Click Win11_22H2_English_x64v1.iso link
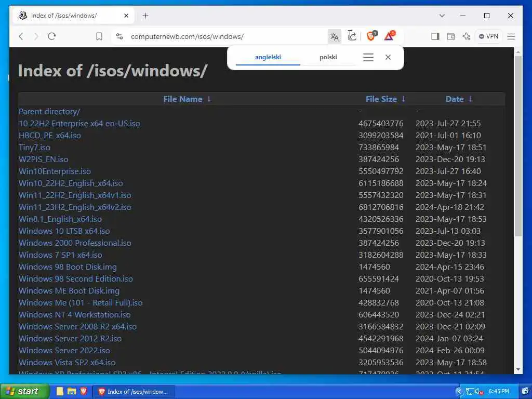Viewport: 532px width, 399px height. (75, 195)
